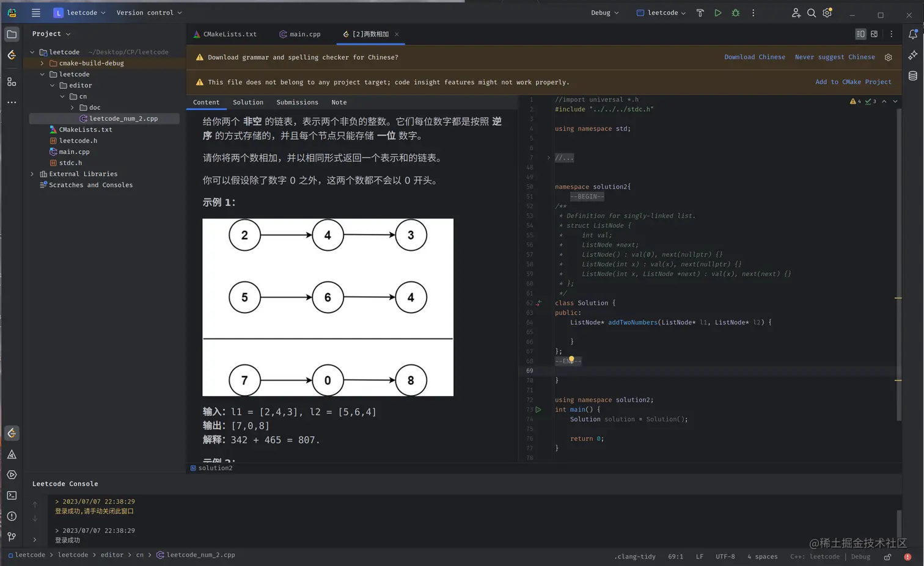Expand folded code region //...
Viewport: 924px width, 566px height.
(x=548, y=158)
